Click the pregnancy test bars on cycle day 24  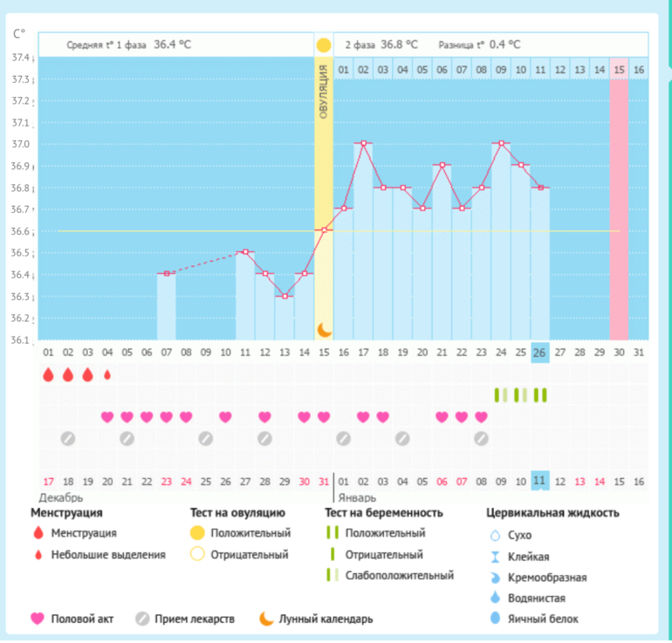[x=501, y=395]
